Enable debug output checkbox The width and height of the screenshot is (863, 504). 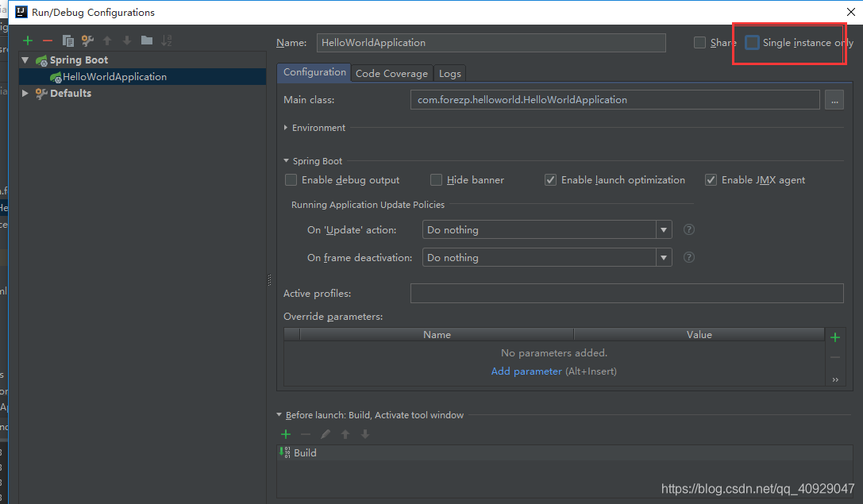tap(291, 180)
